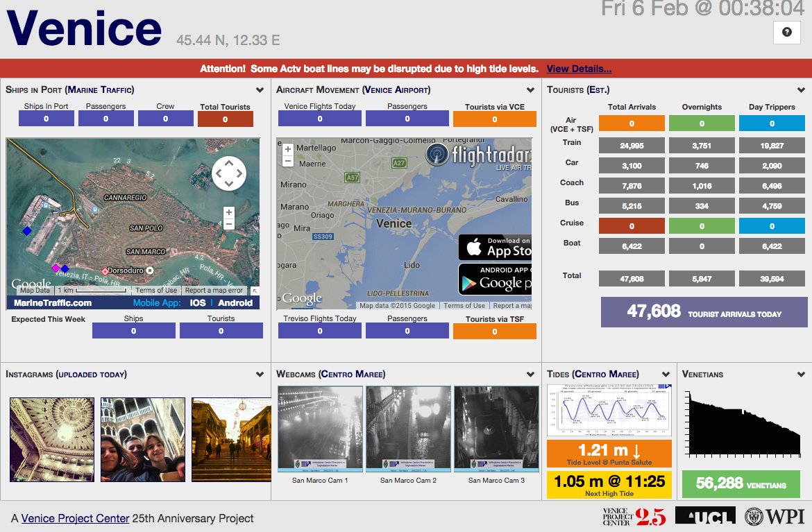Image resolution: width=812 pixels, height=532 pixels.
Task: Click the blue ship marker near the port
Action: coord(27,231)
